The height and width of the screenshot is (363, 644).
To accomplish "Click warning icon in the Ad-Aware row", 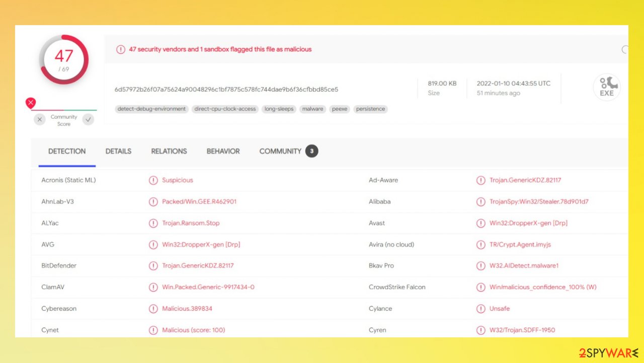I will pyautogui.click(x=481, y=180).
